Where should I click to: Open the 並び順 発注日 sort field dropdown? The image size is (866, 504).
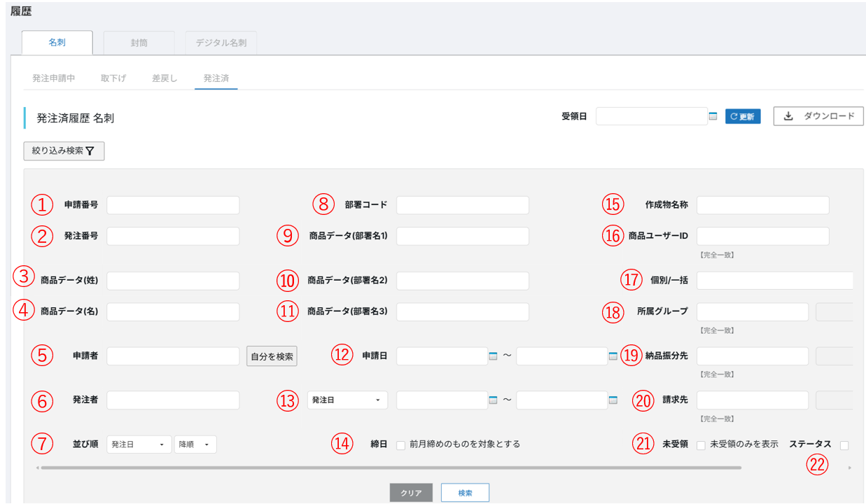139,444
